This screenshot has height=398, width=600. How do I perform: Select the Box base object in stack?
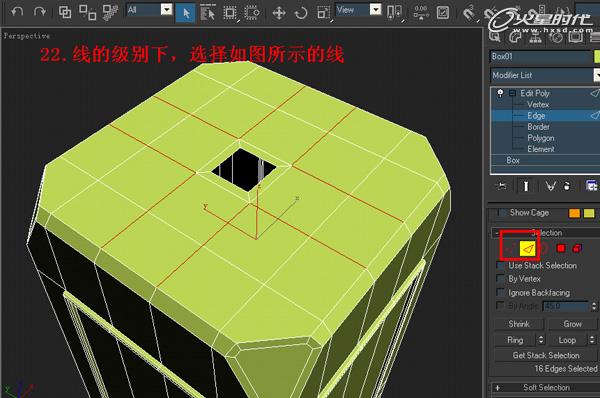pos(513,160)
